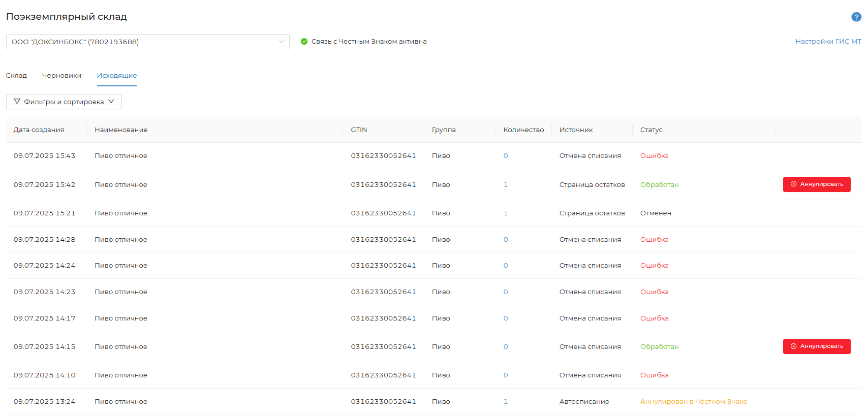Viewport: 868px width, 416px height.
Task: Click quantity 1 in the 13:24 Автосписание row
Action: pos(506,402)
